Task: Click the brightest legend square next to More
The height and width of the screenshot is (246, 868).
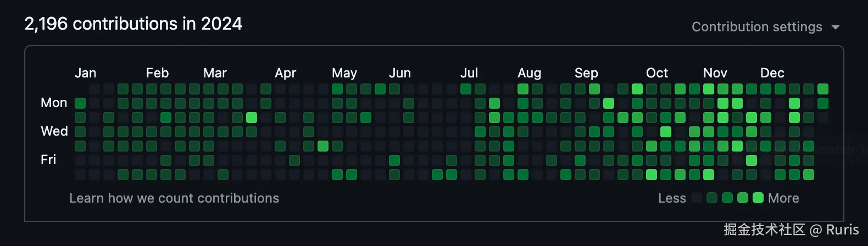Action: tap(758, 198)
